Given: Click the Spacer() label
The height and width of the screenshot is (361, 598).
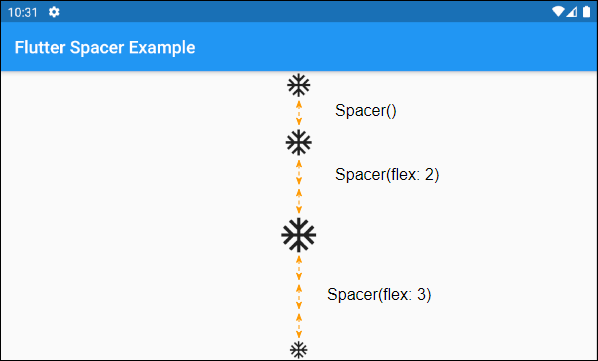Looking at the screenshot, I should [366, 111].
